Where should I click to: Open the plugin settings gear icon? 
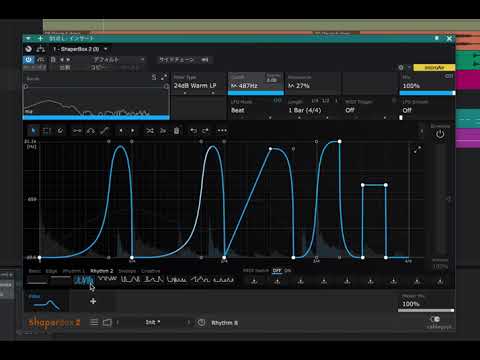pos(401,67)
